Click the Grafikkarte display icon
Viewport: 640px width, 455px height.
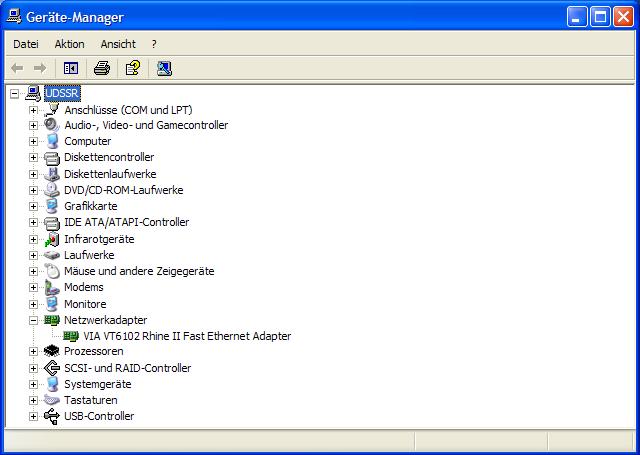tap(52, 206)
